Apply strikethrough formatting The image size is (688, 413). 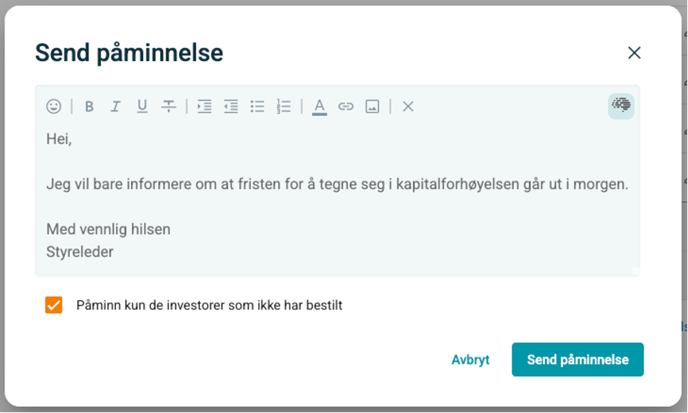(169, 106)
